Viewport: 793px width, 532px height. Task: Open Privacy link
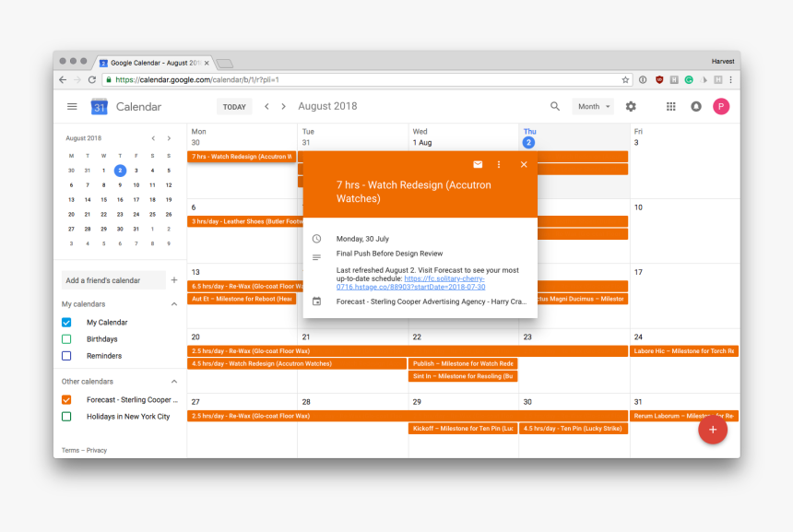coord(97,450)
